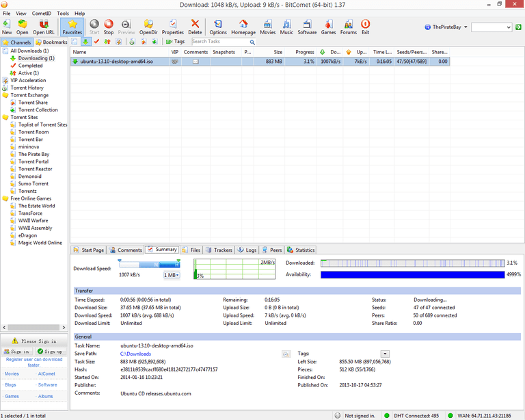The height and width of the screenshot is (420, 525).
Task: Open the AtComet link
Action: pos(46,373)
